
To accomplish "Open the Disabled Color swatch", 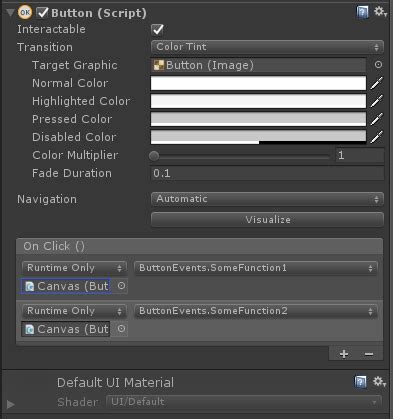I will pos(258,137).
